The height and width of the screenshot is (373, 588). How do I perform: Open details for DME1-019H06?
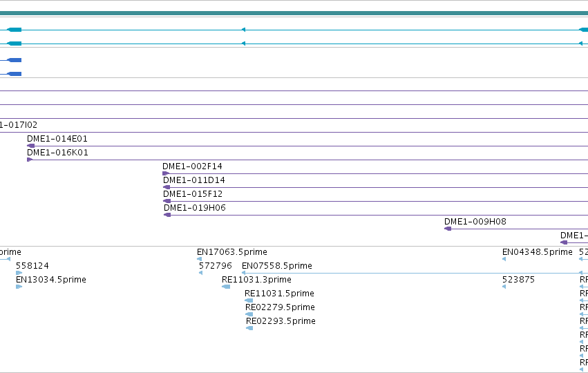click(x=195, y=208)
